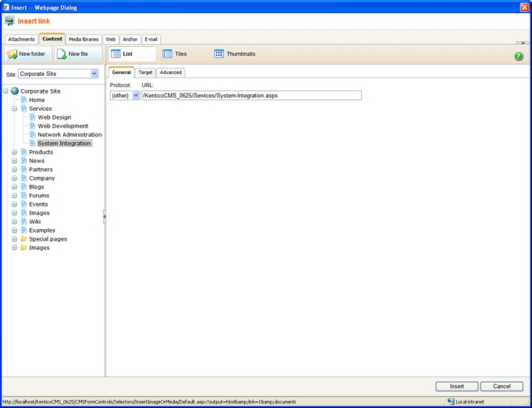Click the Special pages folder icon
Image resolution: width=532 pixels, height=408 pixels.
pos(23,239)
